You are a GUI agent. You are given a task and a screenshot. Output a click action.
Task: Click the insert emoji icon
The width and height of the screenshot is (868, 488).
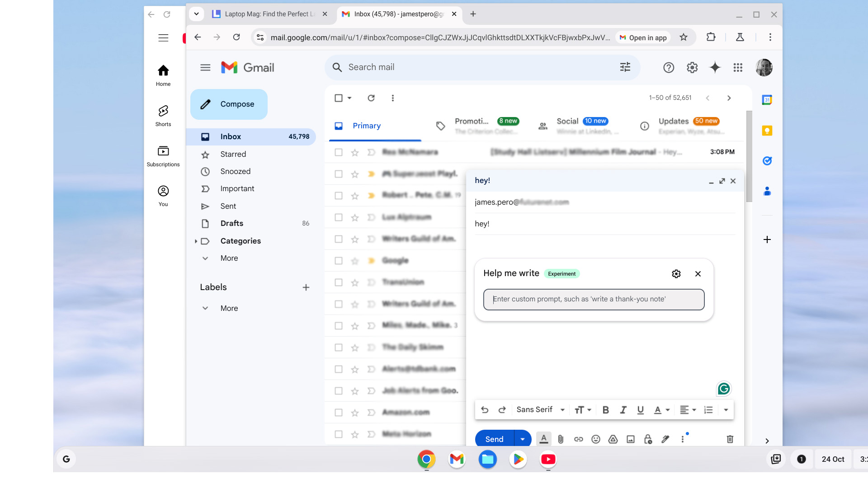coord(595,439)
